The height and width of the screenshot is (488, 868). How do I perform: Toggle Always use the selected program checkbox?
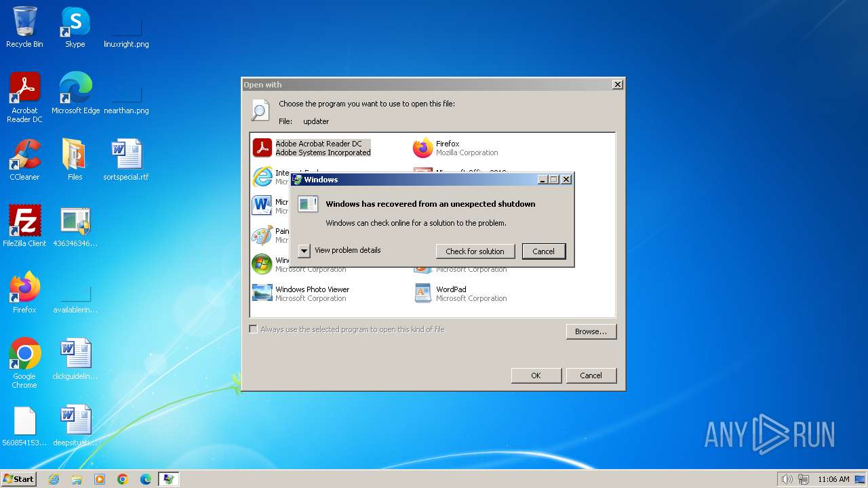pos(254,329)
